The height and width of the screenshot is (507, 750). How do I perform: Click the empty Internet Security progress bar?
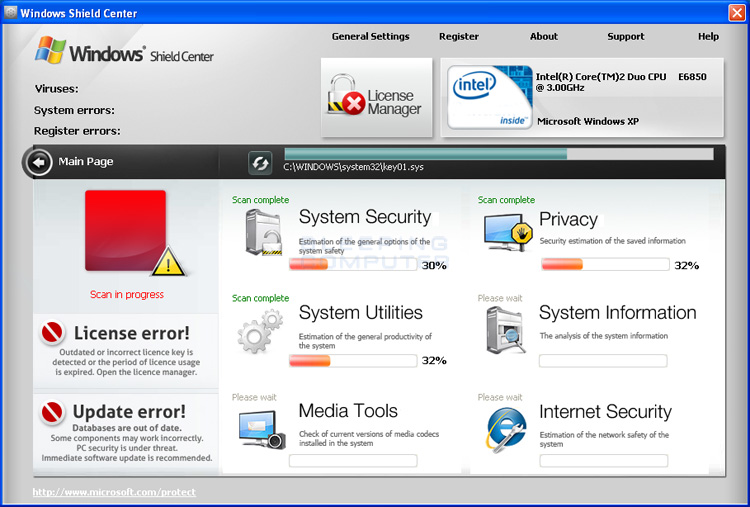click(604, 461)
